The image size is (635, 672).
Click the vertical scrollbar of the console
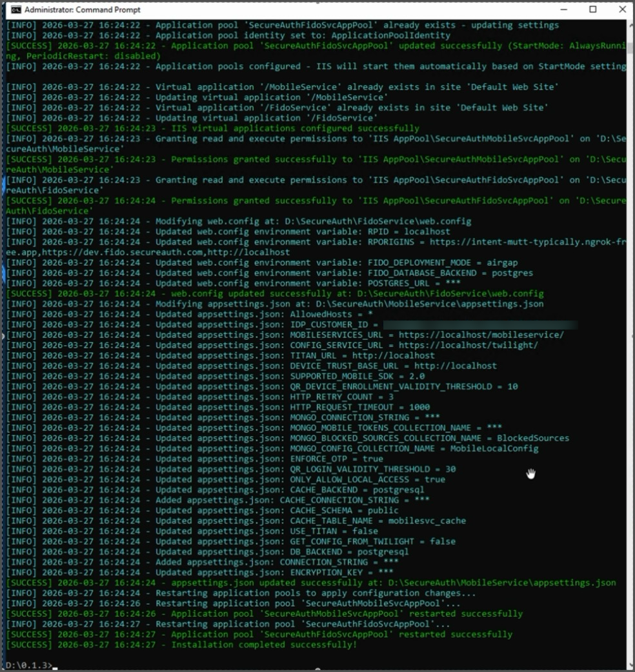tap(630, 343)
